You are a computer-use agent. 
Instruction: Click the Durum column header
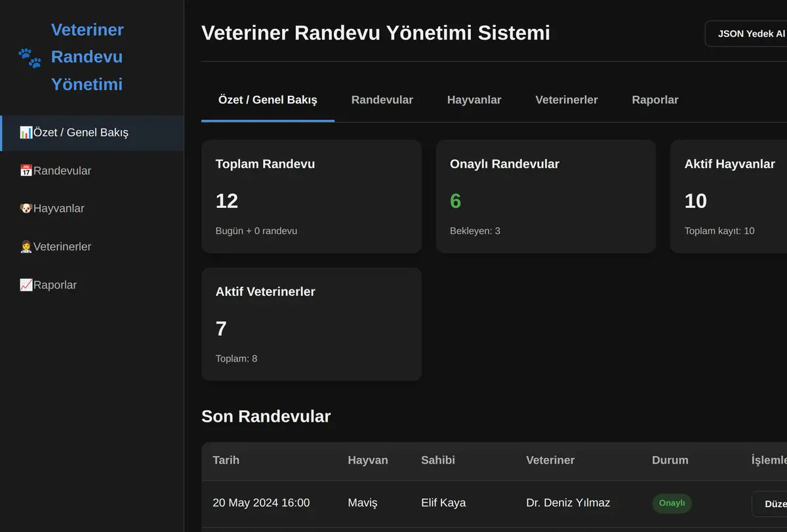670,460
